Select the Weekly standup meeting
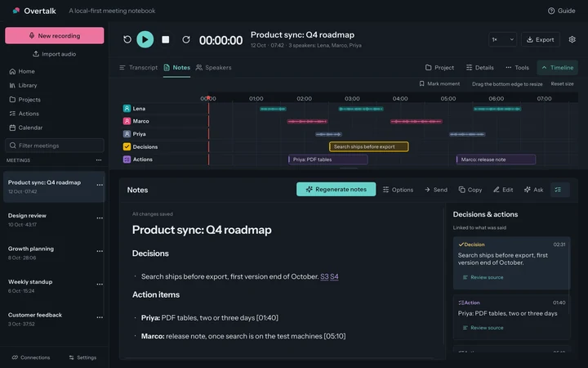588x368 pixels. (55, 285)
